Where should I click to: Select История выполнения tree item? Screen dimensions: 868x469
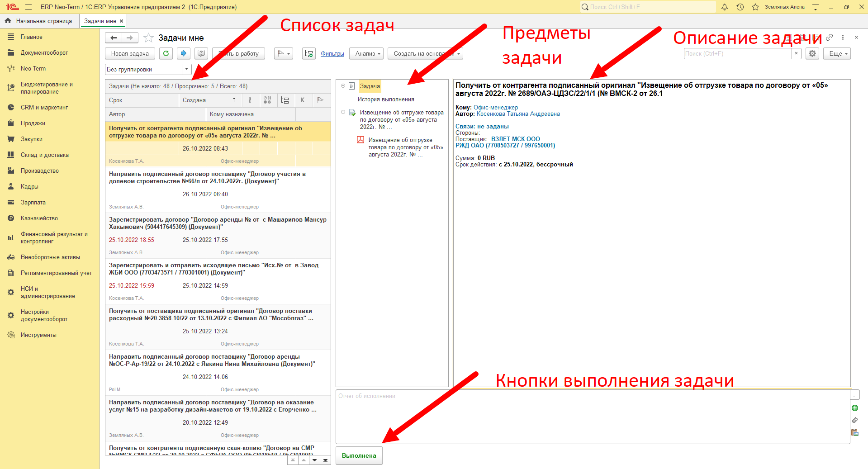(x=386, y=99)
